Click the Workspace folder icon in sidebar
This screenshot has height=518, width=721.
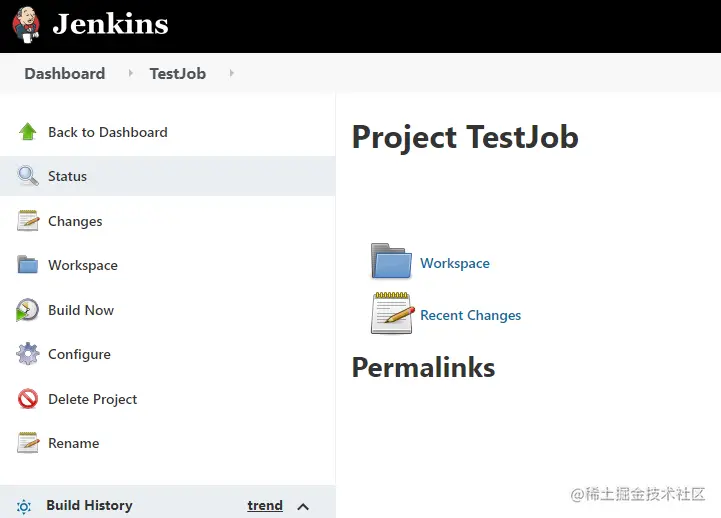coord(28,265)
